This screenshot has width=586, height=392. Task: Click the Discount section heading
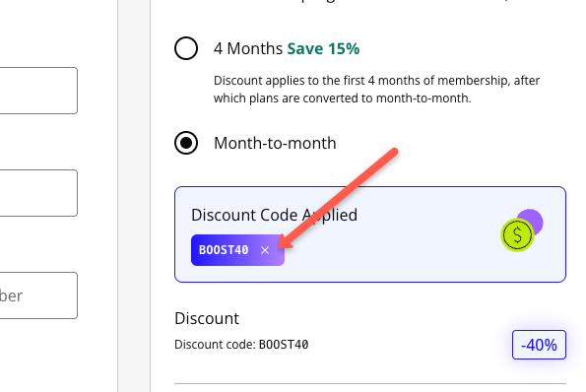click(x=207, y=318)
